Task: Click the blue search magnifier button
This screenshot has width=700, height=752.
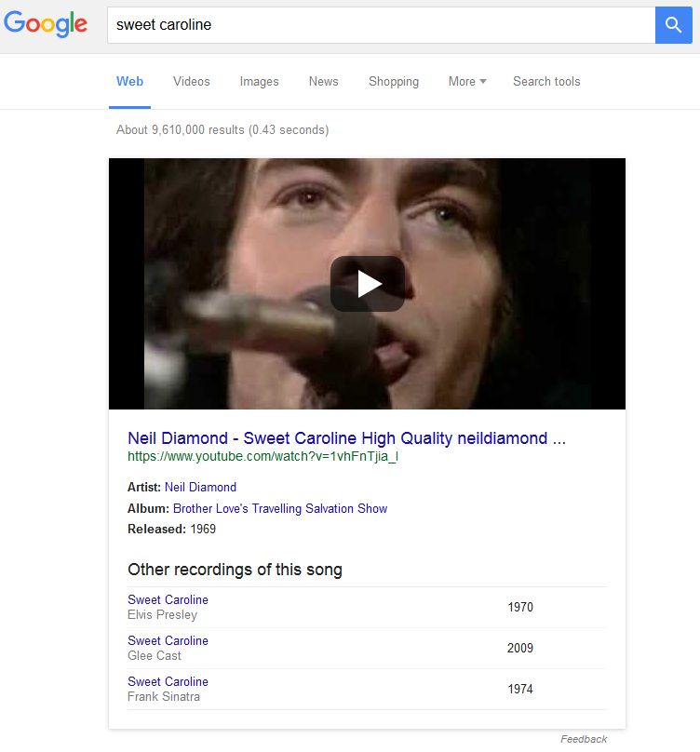Action: (673, 25)
